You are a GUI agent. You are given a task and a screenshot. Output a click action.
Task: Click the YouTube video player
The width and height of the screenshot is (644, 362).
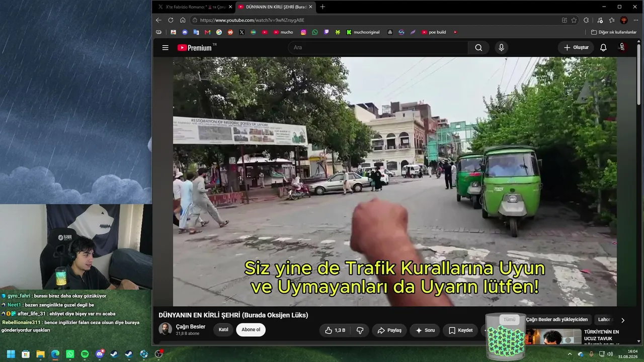coord(395,182)
